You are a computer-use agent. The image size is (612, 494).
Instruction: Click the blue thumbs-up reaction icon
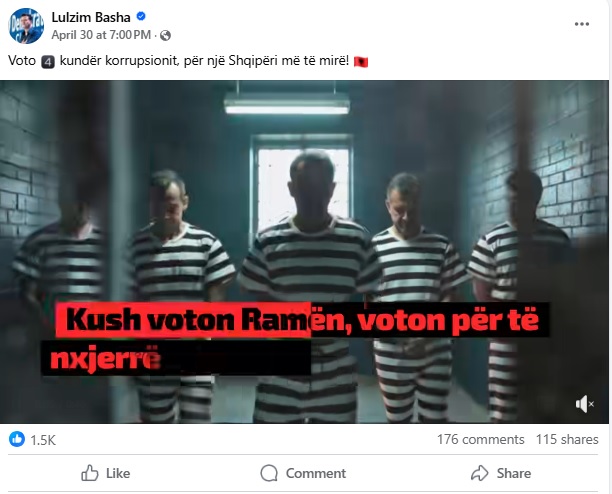coord(17,439)
